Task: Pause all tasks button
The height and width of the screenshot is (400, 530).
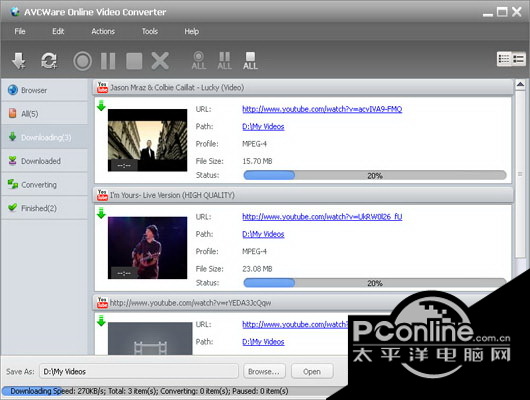Action: [224, 61]
